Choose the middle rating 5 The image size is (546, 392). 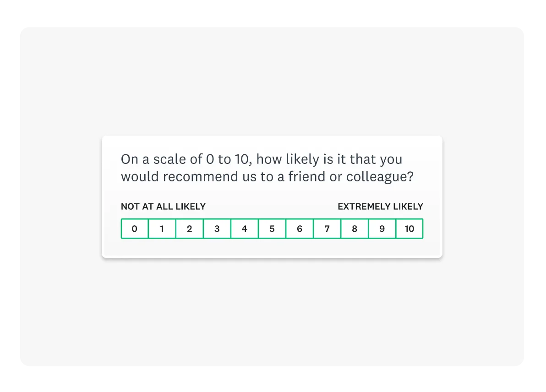pos(272,229)
